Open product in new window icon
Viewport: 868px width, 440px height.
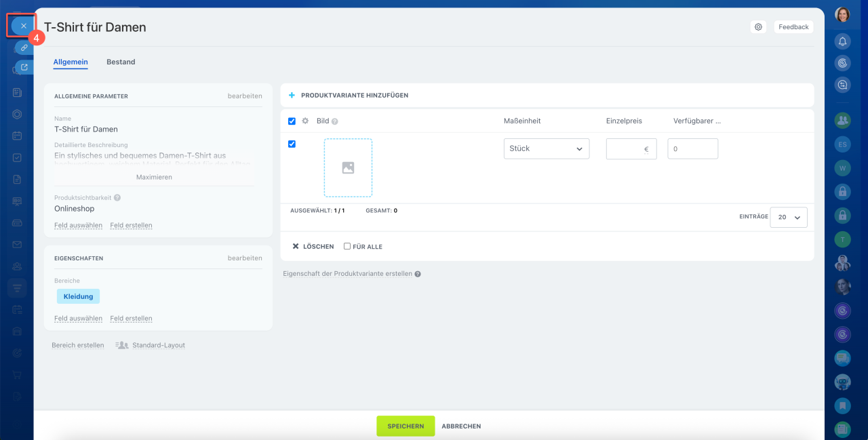[24, 67]
